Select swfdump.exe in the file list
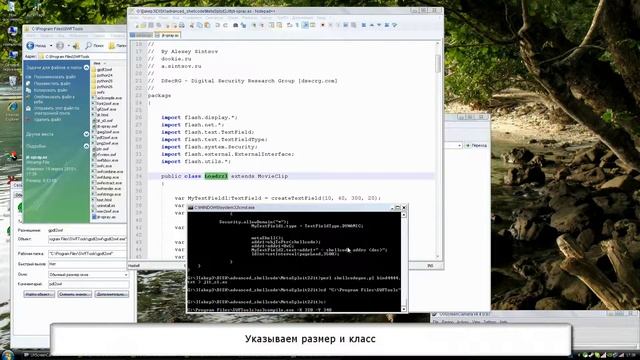 tap(105, 177)
